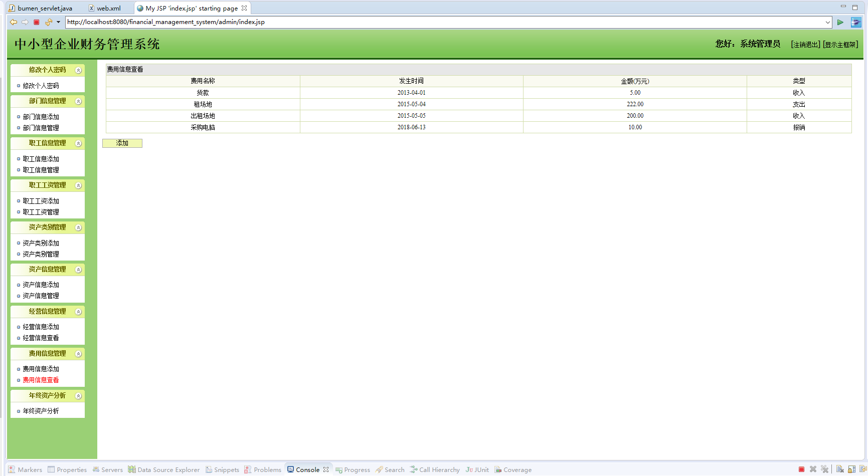Viewport: 868px width, 476px height.
Task: Stop loading the page with red square
Action: pyautogui.click(x=37, y=22)
